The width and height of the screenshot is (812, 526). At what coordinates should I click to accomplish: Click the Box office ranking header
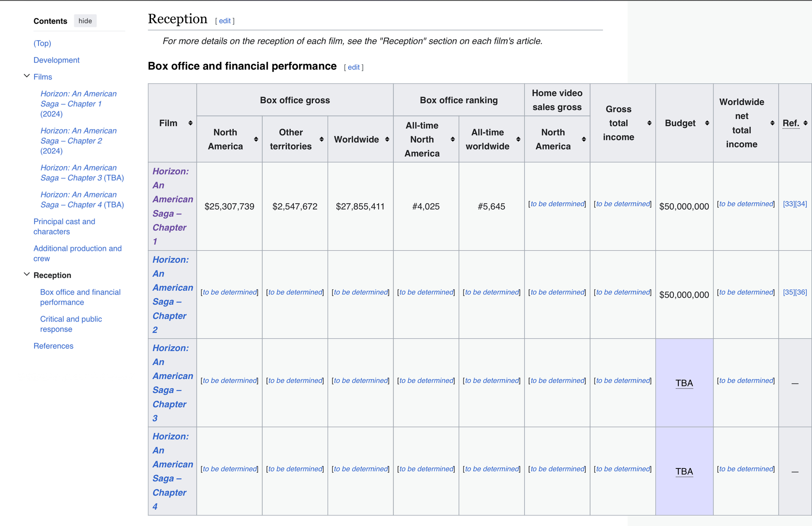pyautogui.click(x=459, y=100)
